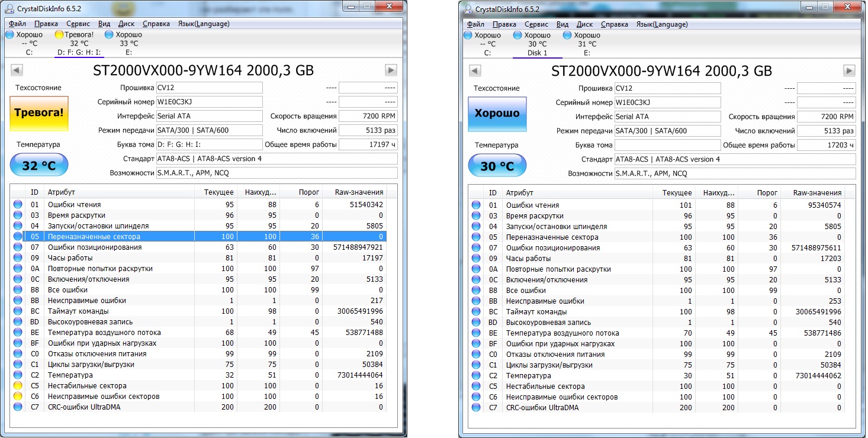Click blue orb for Неисправимые ошибки секторов, Disk 1 window
868x438 pixels.
(476, 397)
